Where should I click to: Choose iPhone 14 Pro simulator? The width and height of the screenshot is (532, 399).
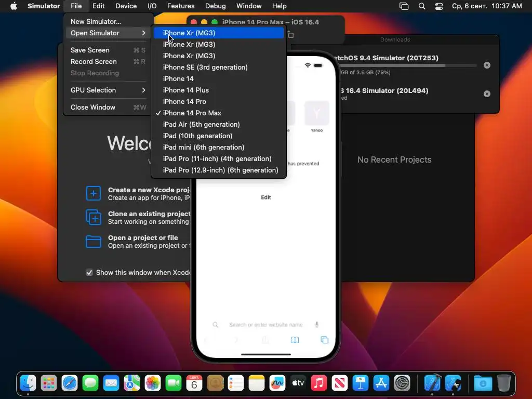pos(219,101)
